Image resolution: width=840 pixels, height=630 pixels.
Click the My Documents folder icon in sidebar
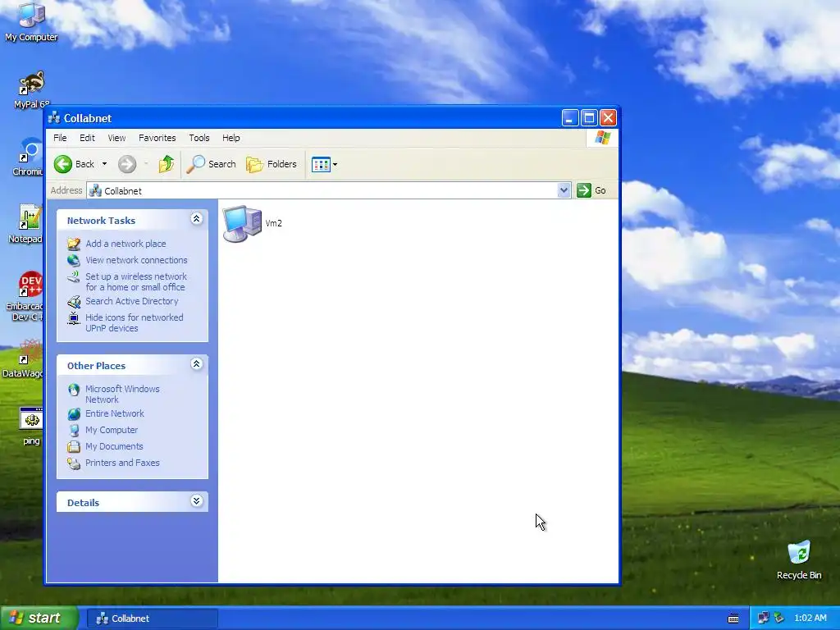point(73,446)
